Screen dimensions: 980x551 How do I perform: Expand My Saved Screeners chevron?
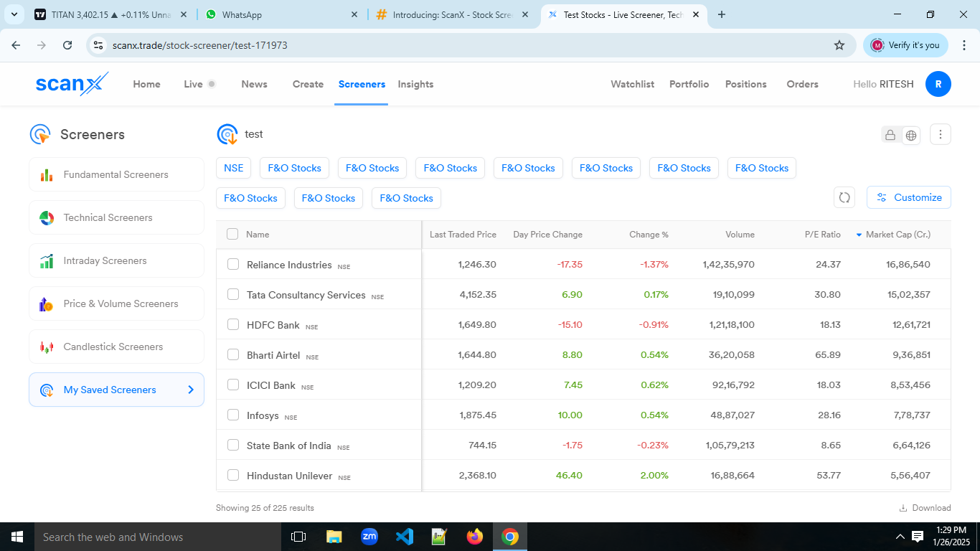point(191,390)
